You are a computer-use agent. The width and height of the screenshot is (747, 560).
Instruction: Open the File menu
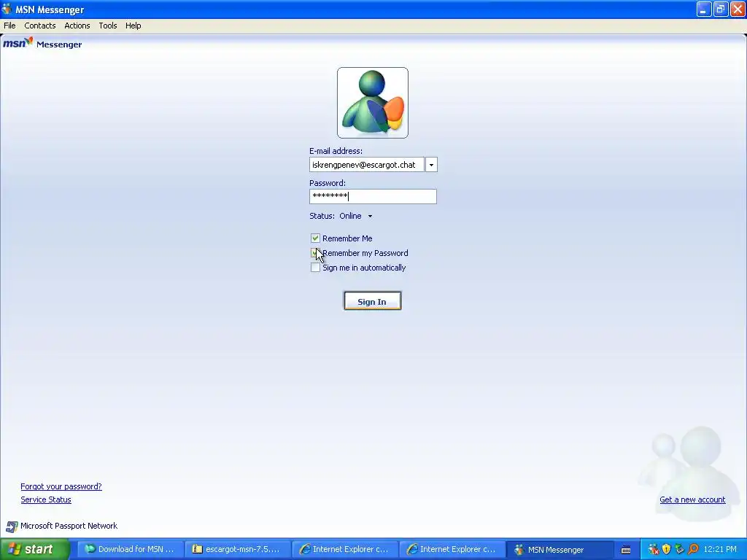coord(9,26)
